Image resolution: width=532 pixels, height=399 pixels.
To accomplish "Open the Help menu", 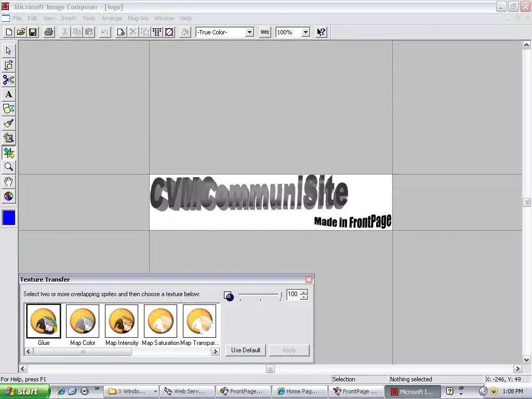I will (185, 18).
